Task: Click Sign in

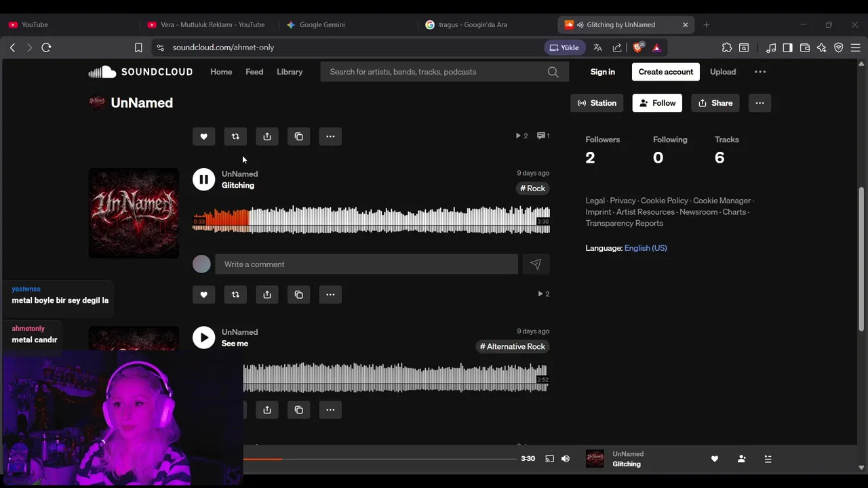Action: [x=602, y=72]
